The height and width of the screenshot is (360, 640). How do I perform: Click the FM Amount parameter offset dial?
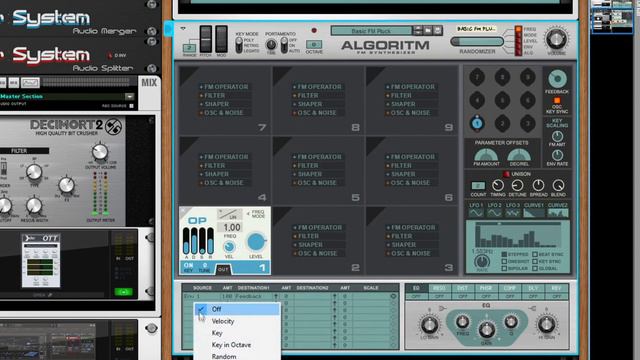(x=486, y=155)
